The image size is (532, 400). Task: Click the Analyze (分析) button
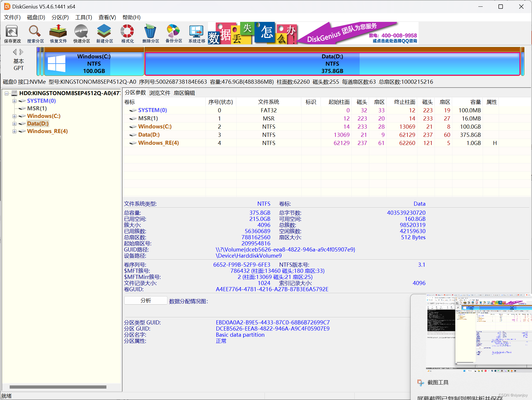click(146, 301)
